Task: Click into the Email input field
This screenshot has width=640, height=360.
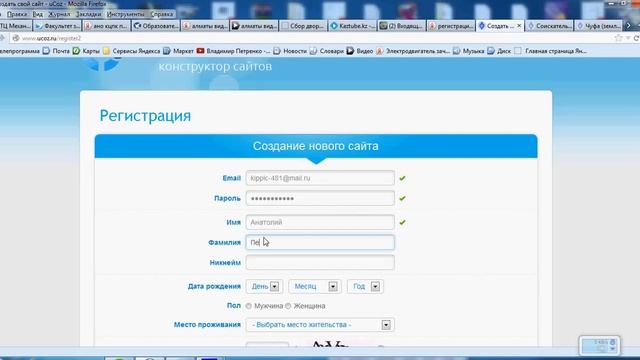Action: click(320, 178)
